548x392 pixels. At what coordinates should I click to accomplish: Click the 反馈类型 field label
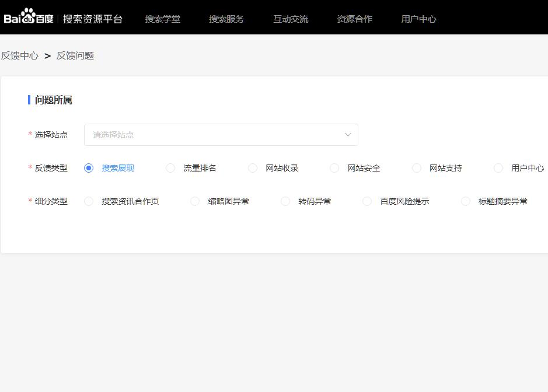pyautogui.click(x=51, y=168)
